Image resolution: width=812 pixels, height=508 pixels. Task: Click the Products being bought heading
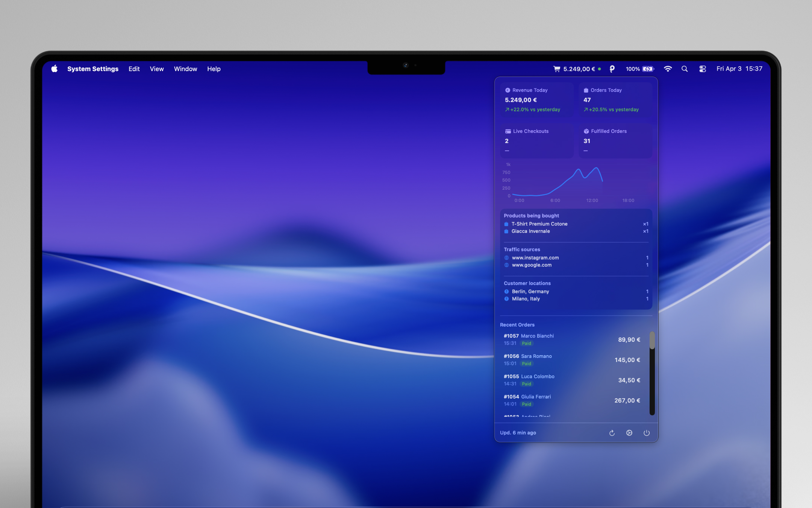531,216
